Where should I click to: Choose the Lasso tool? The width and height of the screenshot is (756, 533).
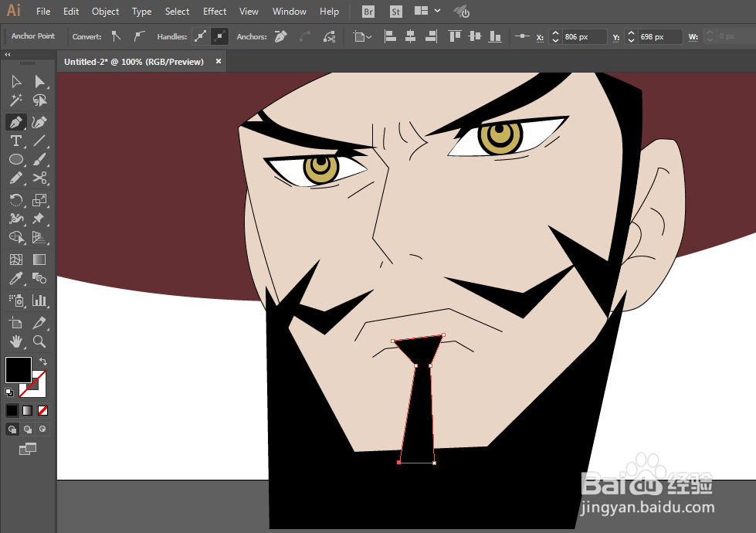coord(39,100)
